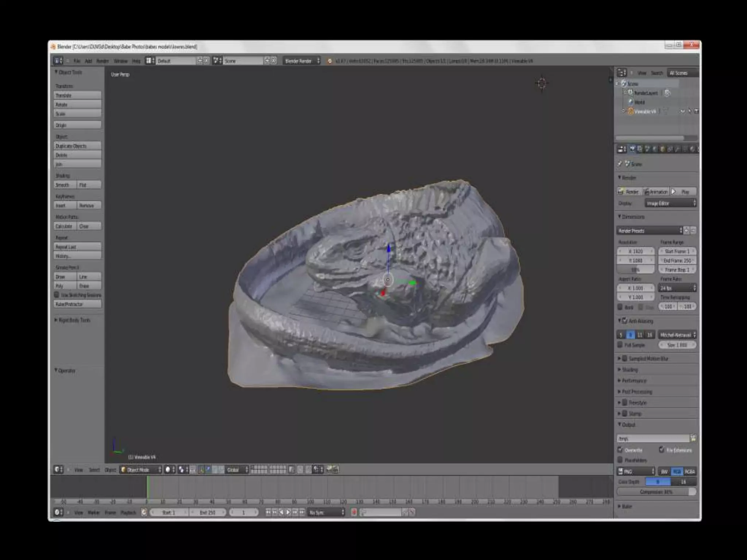
Task: Click the render camera icon in Render button
Action: 620,192
